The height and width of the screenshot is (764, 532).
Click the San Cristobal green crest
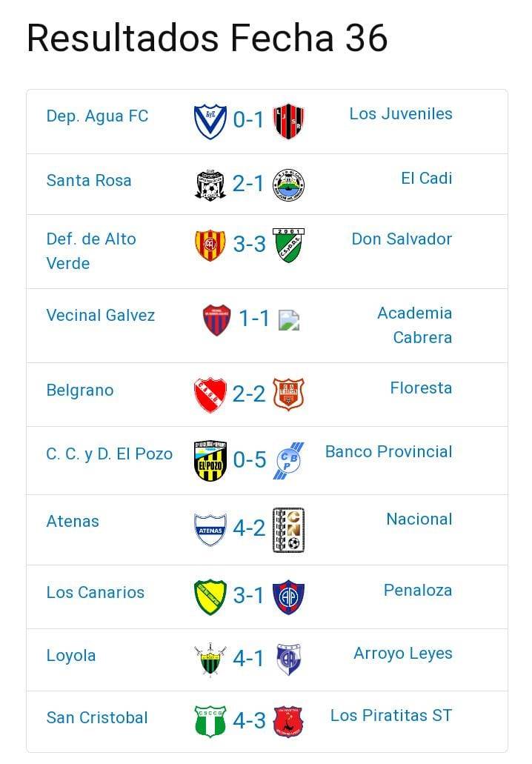tap(210, 721)
